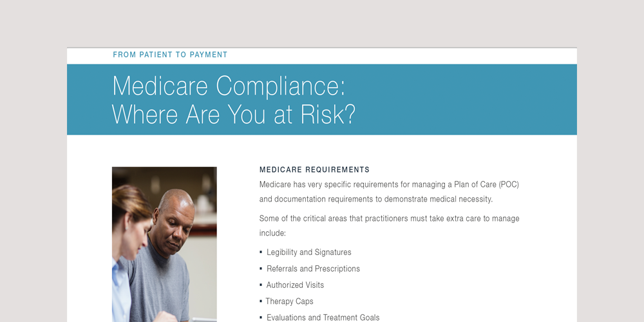Screen dimensions: 644x322
Task: Click the 'Evaluations and Treatment Goals' bullet item
Action: (323, 317)
